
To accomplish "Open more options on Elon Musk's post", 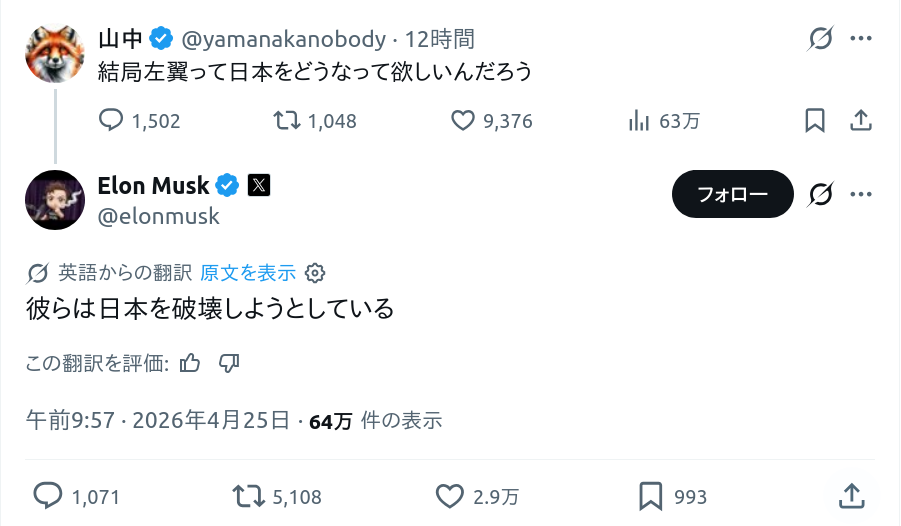I will tap(860, 194).
